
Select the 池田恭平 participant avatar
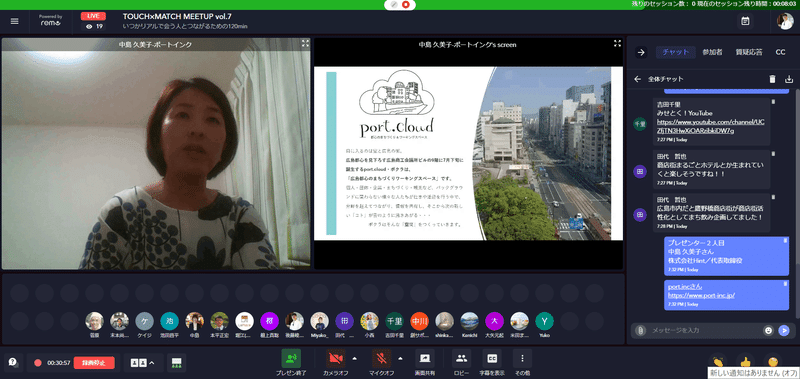(169, 321)
